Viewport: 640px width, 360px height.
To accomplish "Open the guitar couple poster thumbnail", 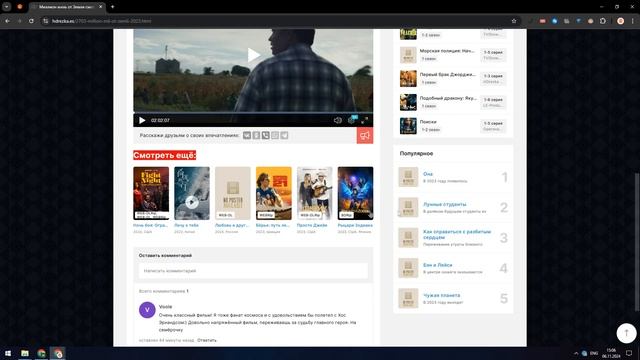I will click(x=315, y=193).
